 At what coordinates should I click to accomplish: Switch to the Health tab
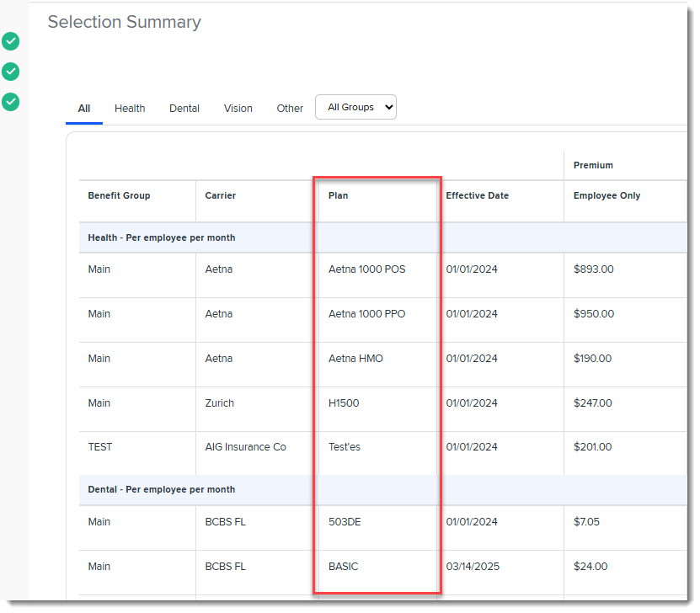tap(130, 109)
